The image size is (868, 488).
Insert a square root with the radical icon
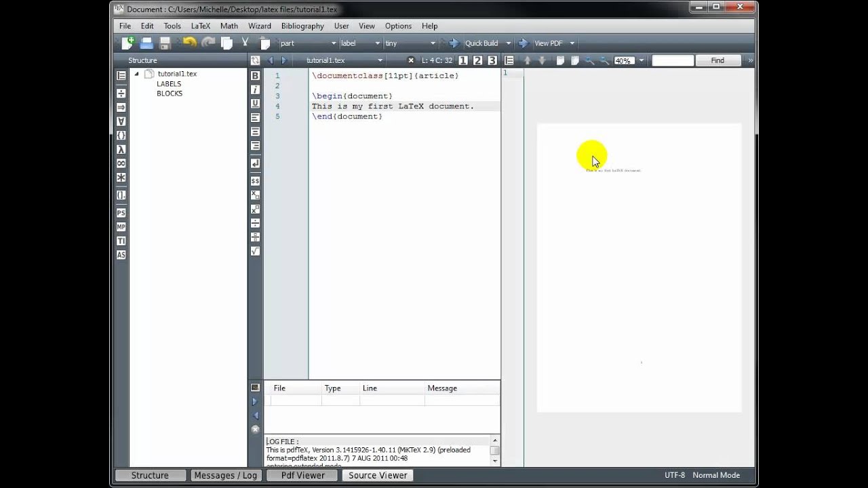click(255, 251)
